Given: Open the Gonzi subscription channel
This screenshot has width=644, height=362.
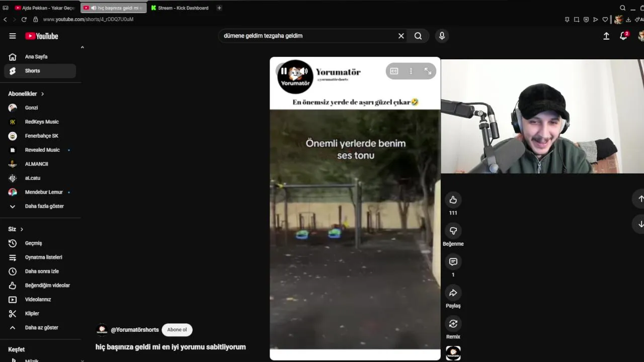Looking at the screenshot, I should (40, 108).
